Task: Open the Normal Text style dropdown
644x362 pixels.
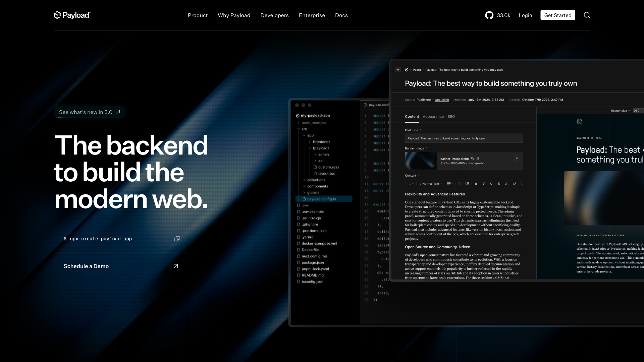Action: coord(431,184)
